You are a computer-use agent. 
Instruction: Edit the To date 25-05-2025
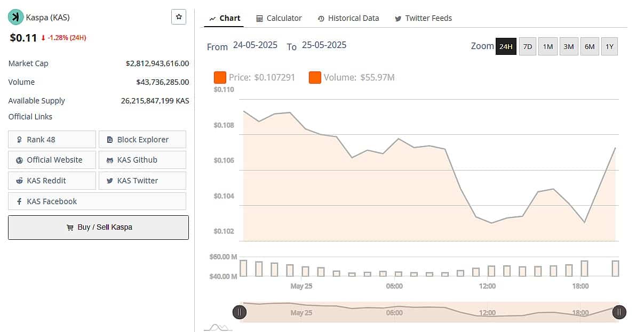[324, 45]
